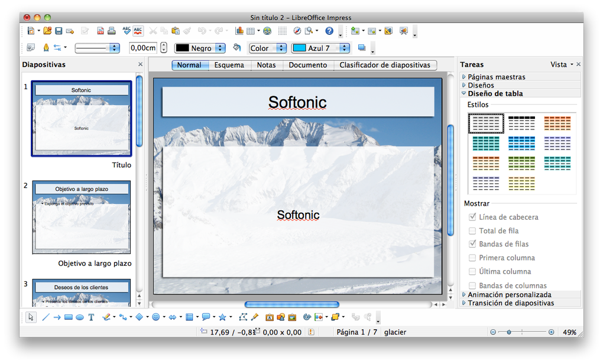603x364 pixels.
Task: Insert picture from file icon
Action: coord(292,317)
